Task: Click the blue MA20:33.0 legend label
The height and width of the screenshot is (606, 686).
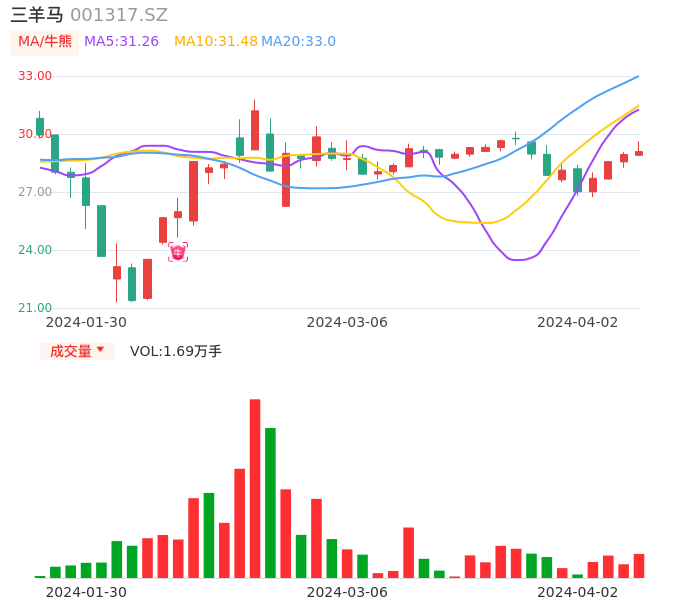Action: pyautogui.click(x=298, y=42)
